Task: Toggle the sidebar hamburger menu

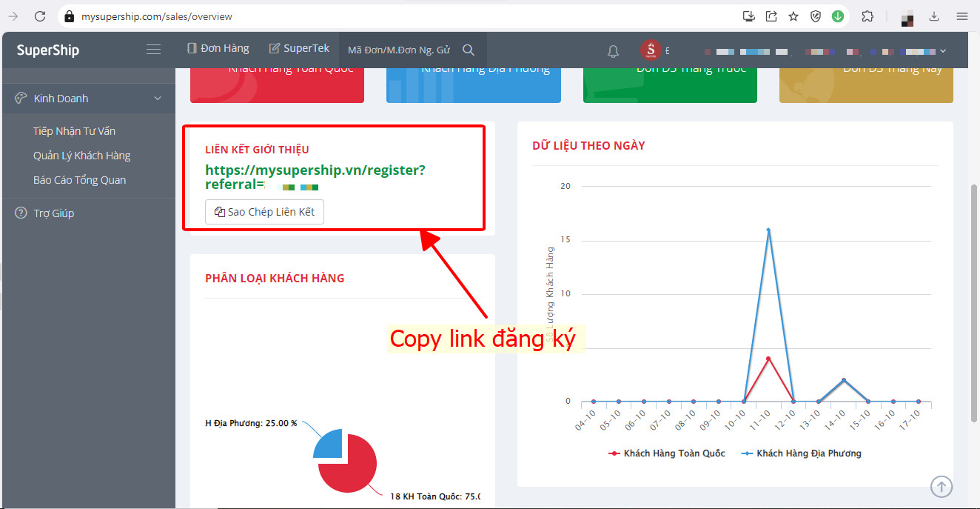Action: click(153, 50)
